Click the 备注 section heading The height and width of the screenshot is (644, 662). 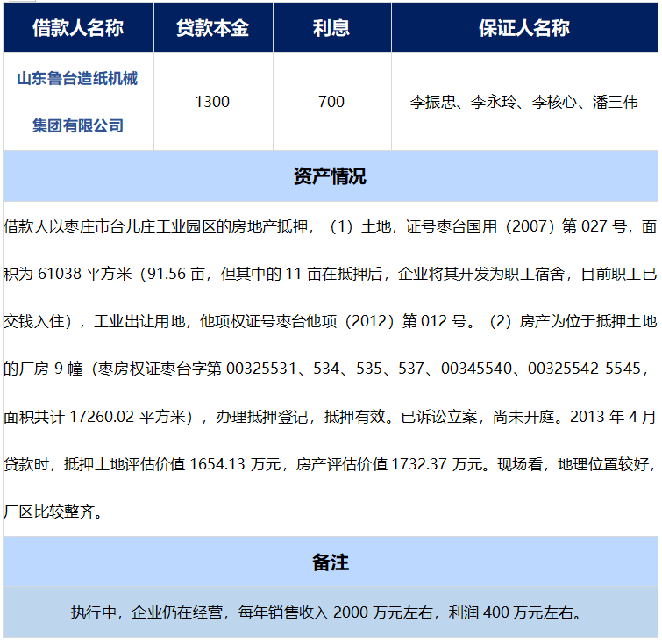click(x=330, y=562)
